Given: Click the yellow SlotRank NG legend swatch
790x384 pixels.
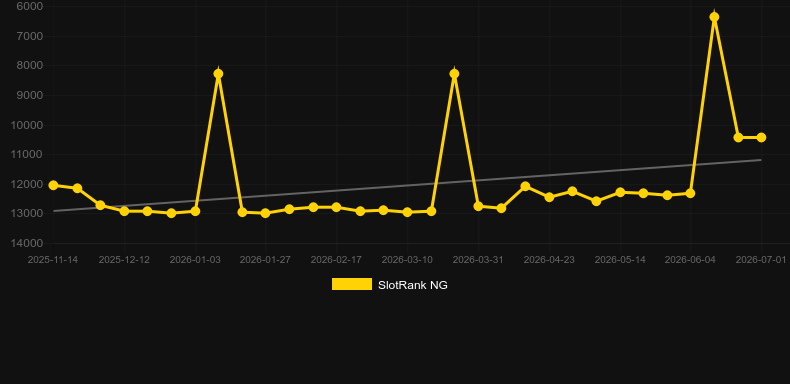Looking at the screenshot, I should [352, 284].
